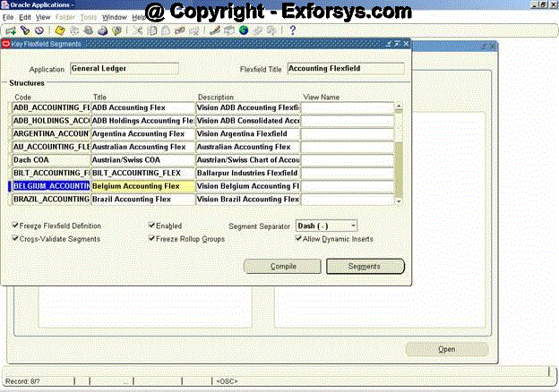Click the Show Navigator toolbar icon
Image resolution: width=559 pixels, height=392 pixels.
point(39,30)
